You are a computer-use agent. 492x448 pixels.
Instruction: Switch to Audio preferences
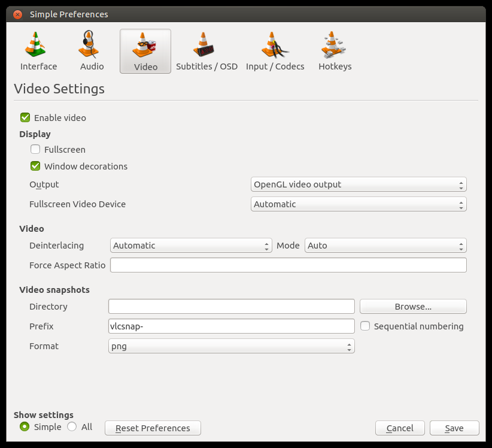point(91,50)
